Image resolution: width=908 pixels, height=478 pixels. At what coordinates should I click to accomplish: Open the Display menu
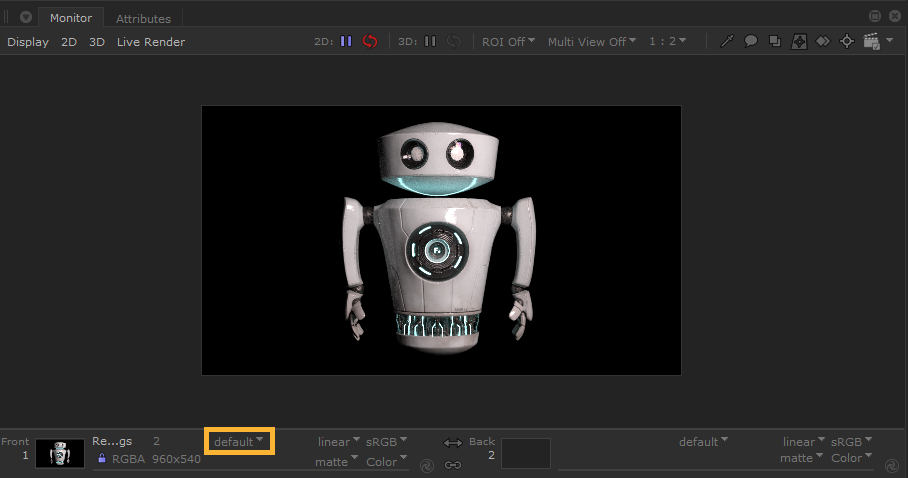point(28,42)
